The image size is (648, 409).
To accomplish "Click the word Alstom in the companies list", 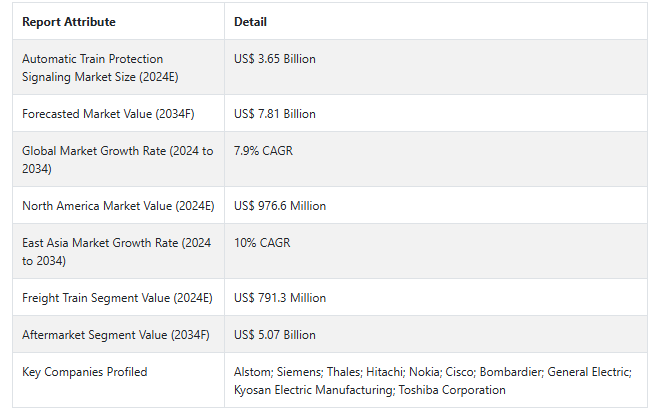I will click(251, 372).
